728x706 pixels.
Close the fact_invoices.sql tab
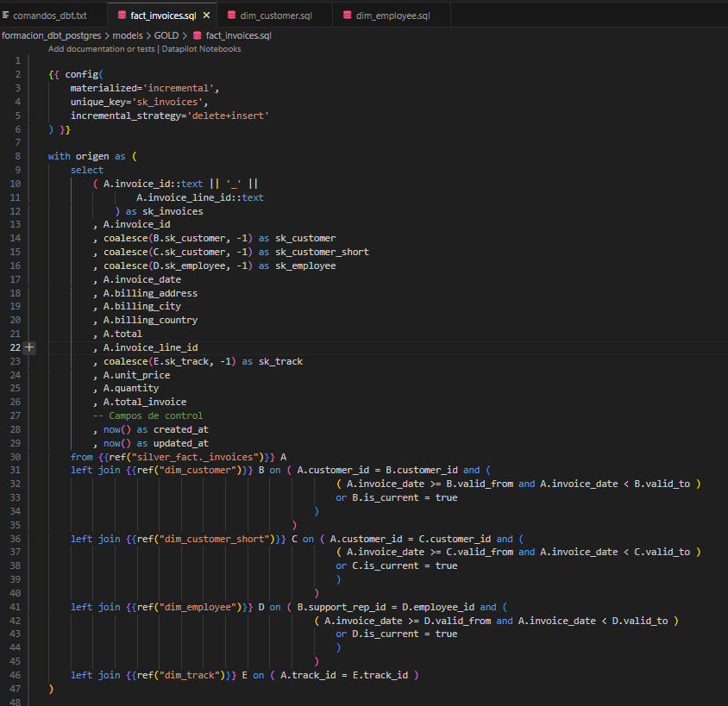(207, 16)
